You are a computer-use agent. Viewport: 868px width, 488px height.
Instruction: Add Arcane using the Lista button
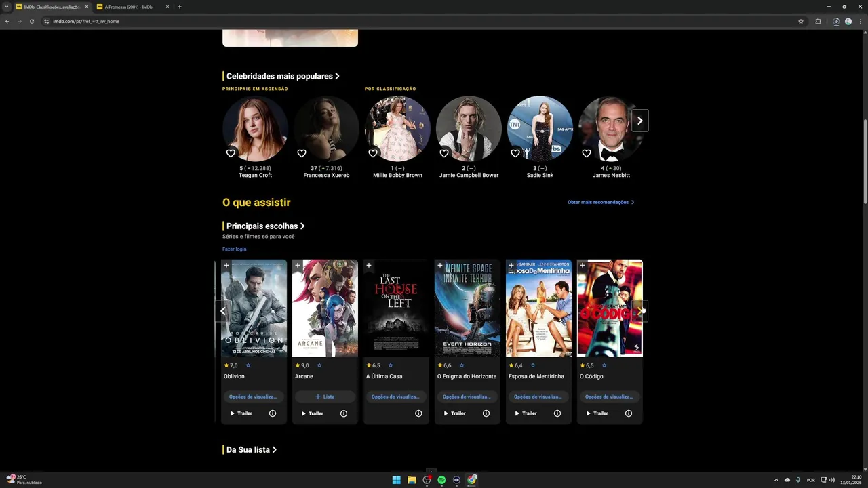(325, 396)
